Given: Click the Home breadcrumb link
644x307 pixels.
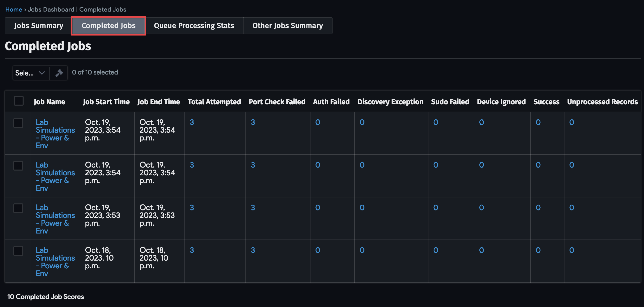Looking at the screenshot, I should click(14, 10).
